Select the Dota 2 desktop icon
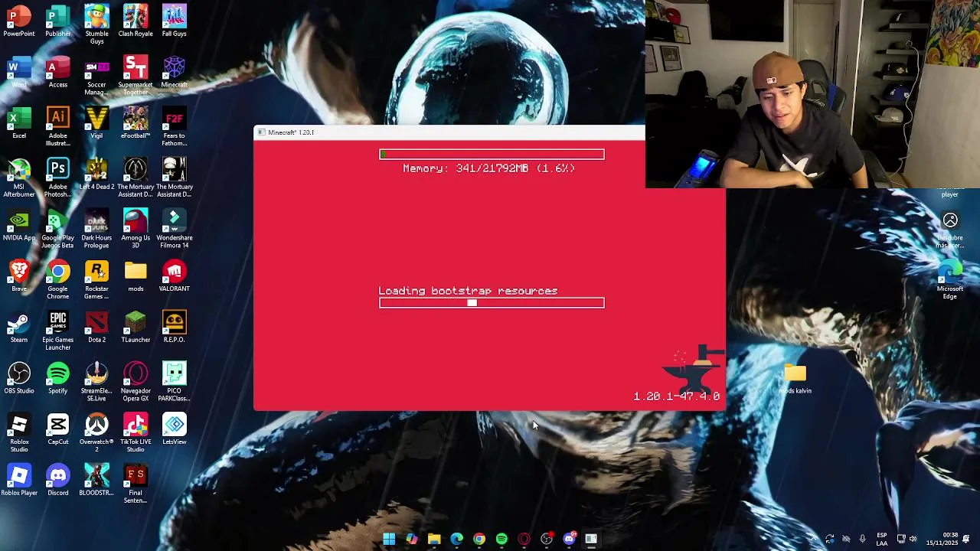980x551 pixels. coord(96,328)
